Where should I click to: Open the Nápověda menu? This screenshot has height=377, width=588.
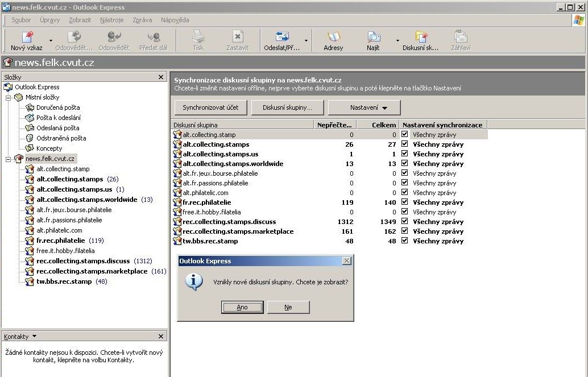175,20
